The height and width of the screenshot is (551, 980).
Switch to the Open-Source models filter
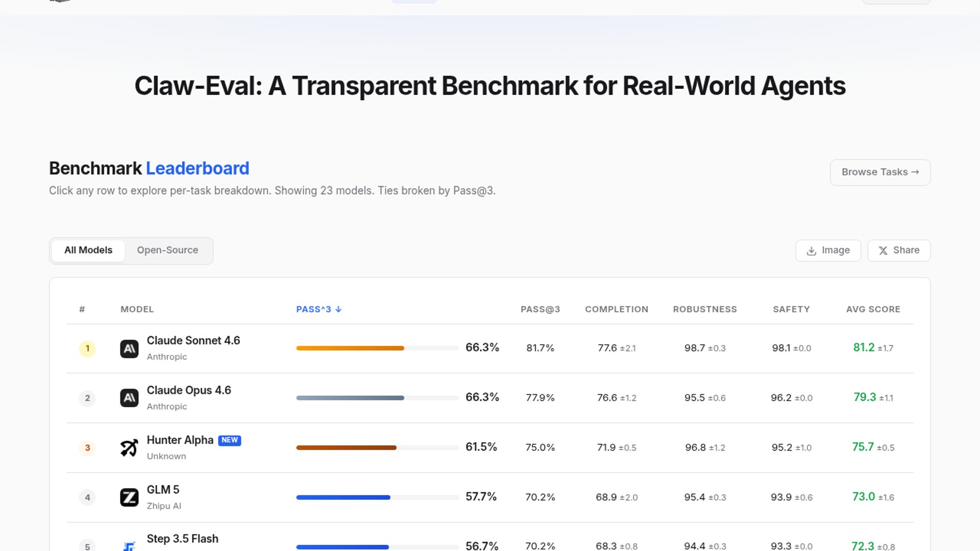pos(167,251)
